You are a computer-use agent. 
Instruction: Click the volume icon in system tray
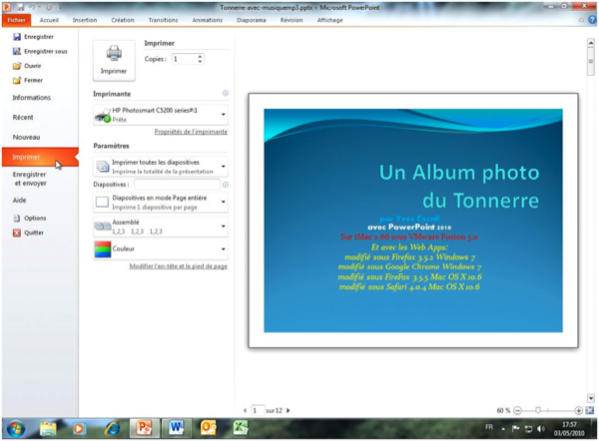[541, 429]
